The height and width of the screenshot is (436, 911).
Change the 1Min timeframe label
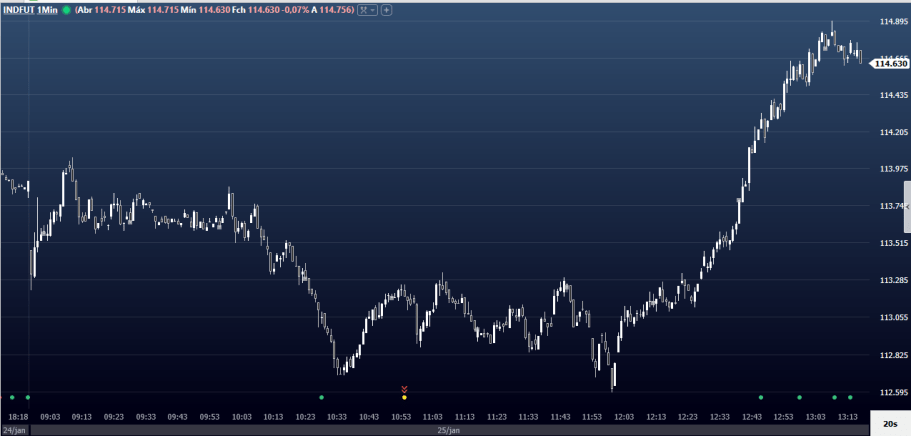pyautogui.click(x=48, y=9)
